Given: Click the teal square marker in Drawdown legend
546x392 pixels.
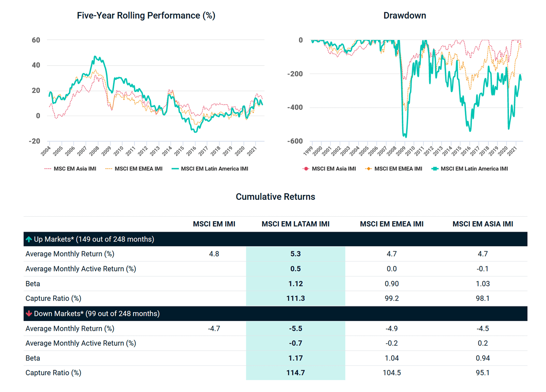Looking at the screenshot, I should pos(435,169).
